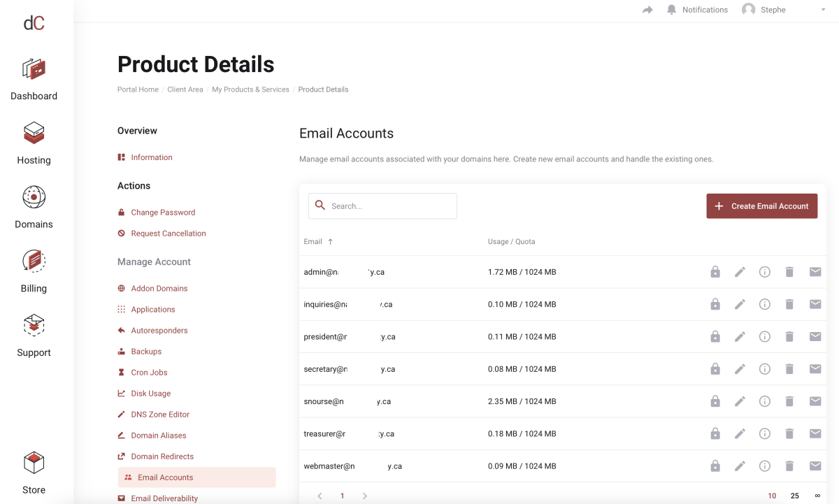
Task: Click the envelope icon for snourse email
Action: pyautogui.click(x=815, y=401)
